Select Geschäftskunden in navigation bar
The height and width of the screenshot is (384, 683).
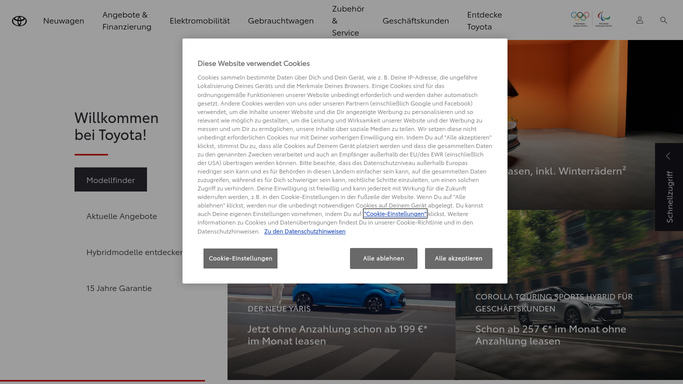point(416,20)
